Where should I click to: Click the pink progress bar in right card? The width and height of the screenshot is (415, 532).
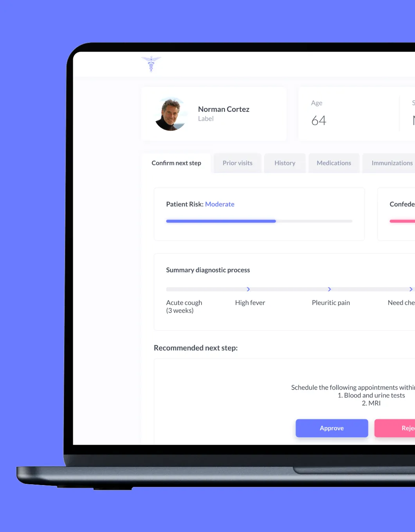click(x=402, y=221)
